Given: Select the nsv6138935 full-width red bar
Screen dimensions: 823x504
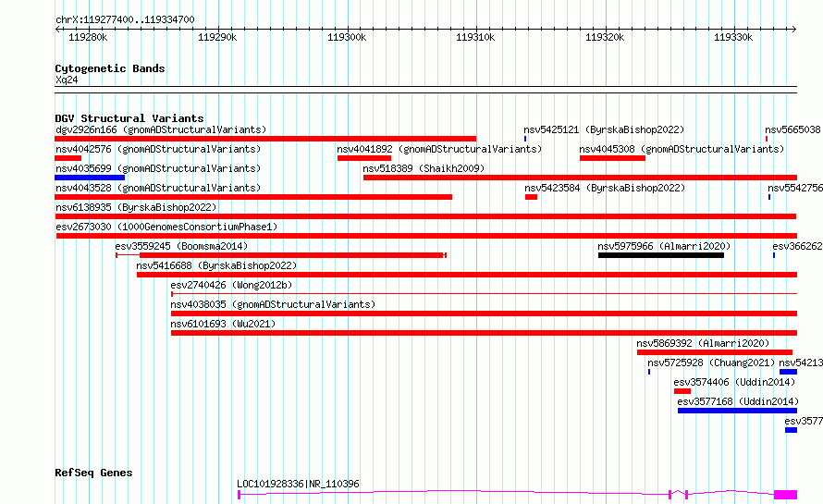Looking at the screenshot, I should 425,216.
